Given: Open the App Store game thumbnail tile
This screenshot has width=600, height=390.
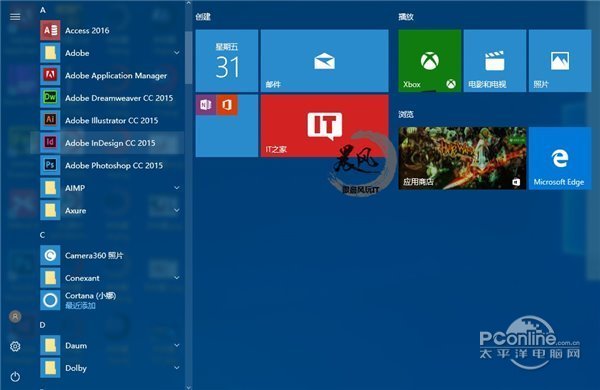Looking at the screenshot, I should click(x=462, y=158).
